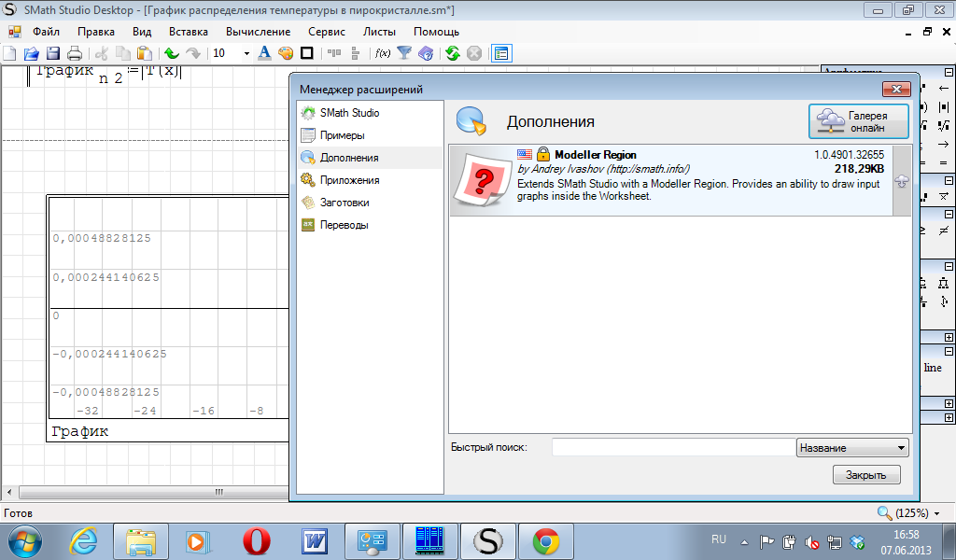The width and height of the screenshot is (956, 560).
Task: Open the Сервис menu
Action: [x=327, y=31]
